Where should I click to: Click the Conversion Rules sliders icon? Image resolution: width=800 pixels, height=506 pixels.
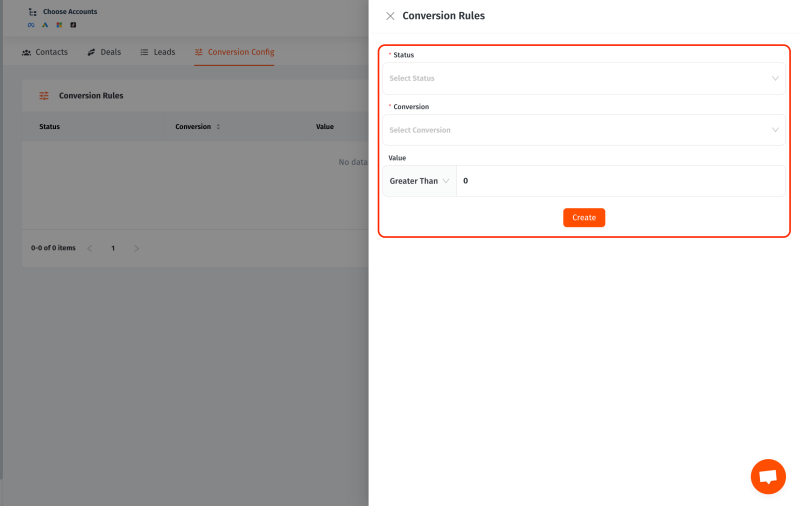pos(44,96)
